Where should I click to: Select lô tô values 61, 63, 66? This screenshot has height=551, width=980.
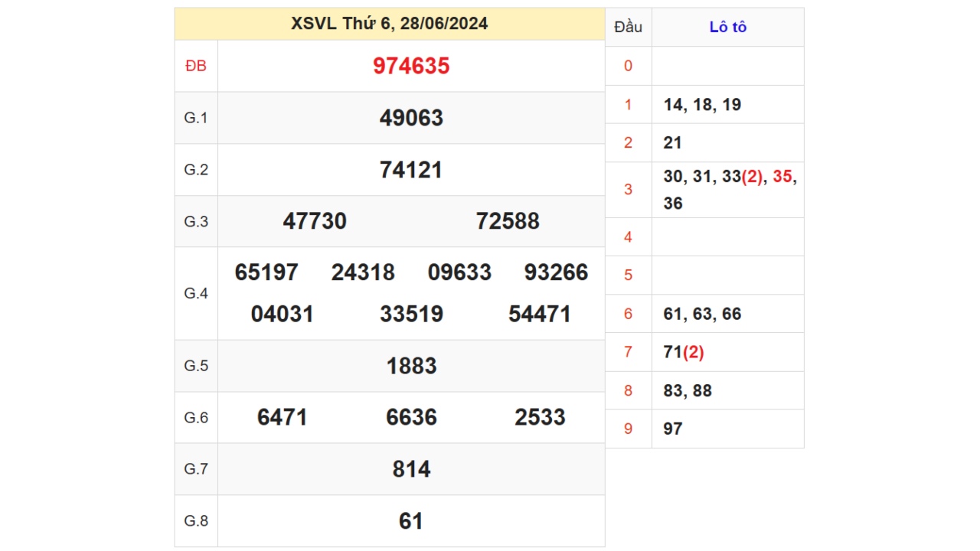[x=702, y=314]
